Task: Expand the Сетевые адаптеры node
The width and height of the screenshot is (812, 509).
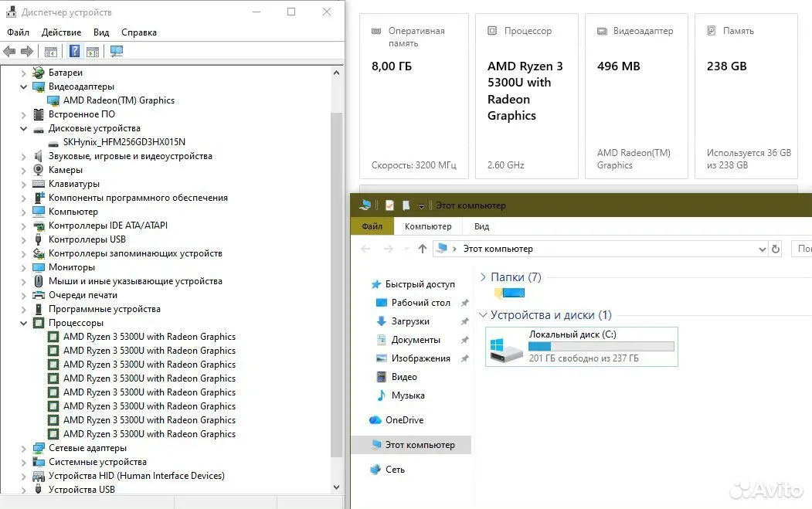Action: click(x=23, y=449)
